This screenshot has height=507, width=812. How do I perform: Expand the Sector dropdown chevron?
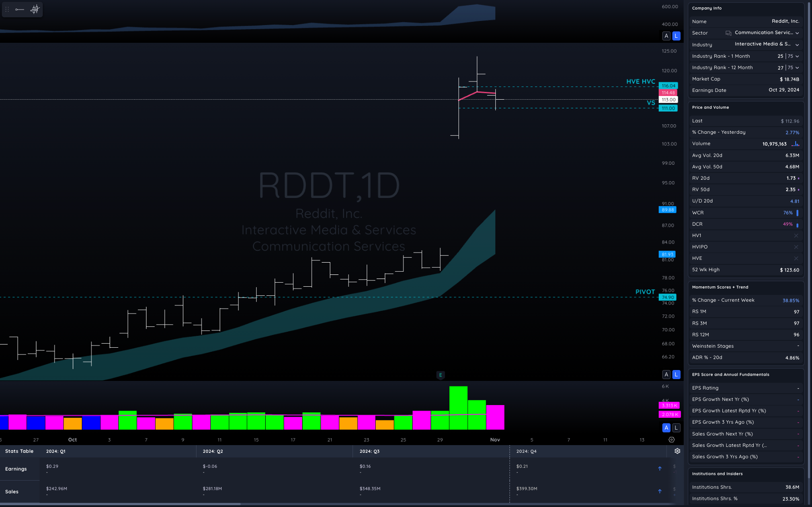point(797,33)
